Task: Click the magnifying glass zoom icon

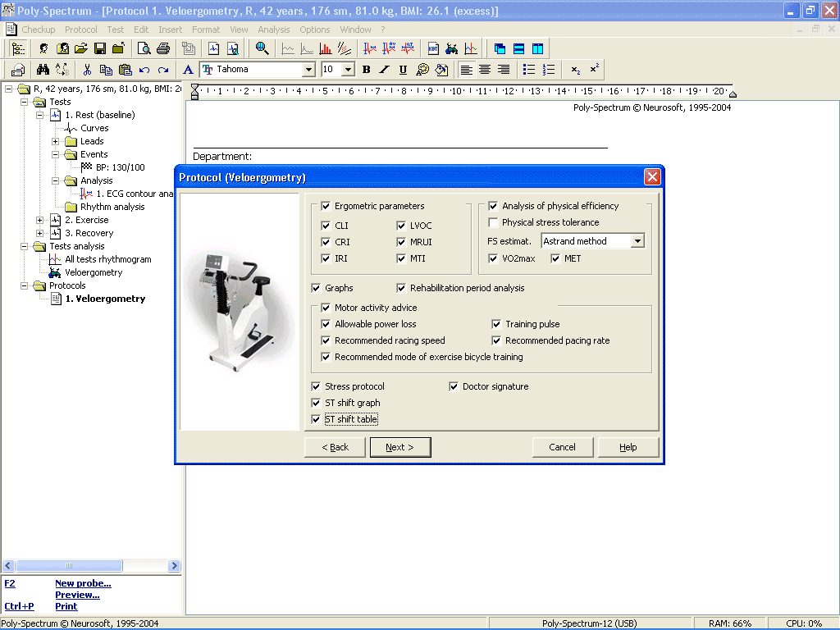Action: (x=262, y=48)
